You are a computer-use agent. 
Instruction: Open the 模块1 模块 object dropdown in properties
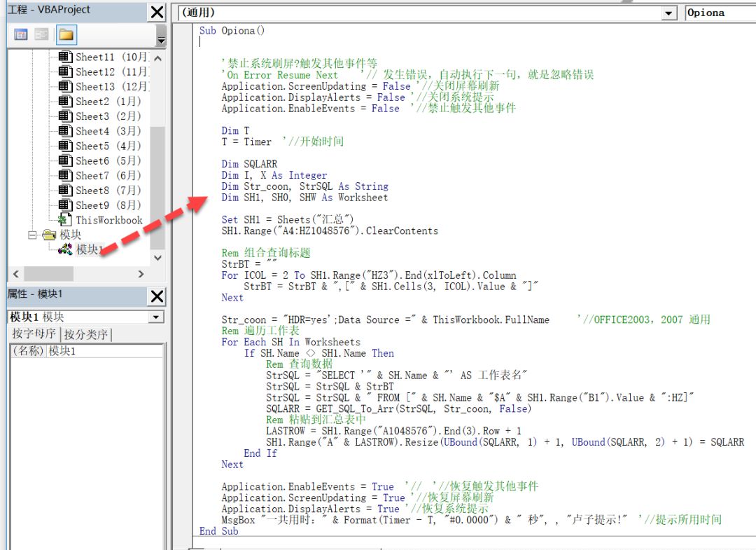tap(155, 317)
